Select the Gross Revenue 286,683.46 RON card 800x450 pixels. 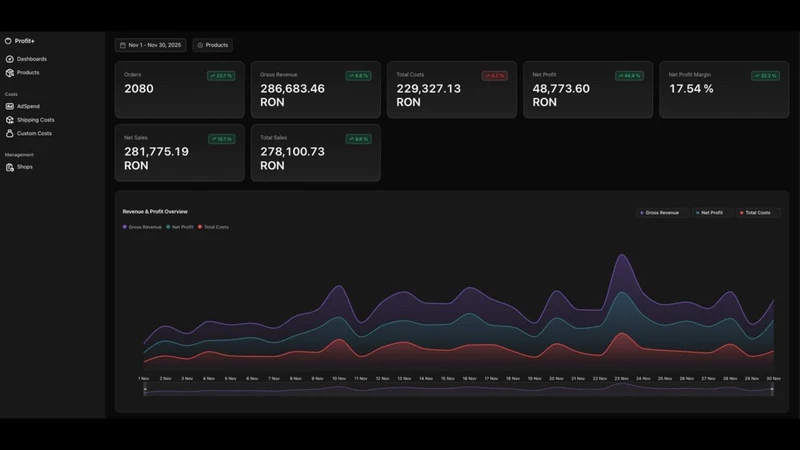tap(316, 90)
